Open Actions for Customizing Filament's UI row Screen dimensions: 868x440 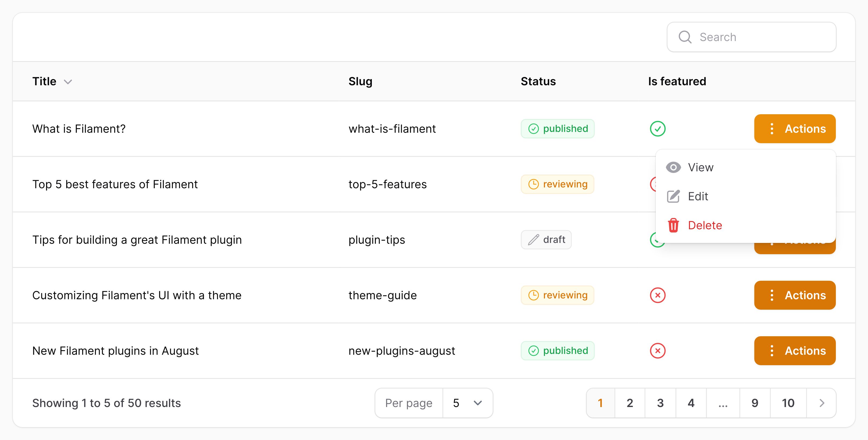tap(795, 295)
